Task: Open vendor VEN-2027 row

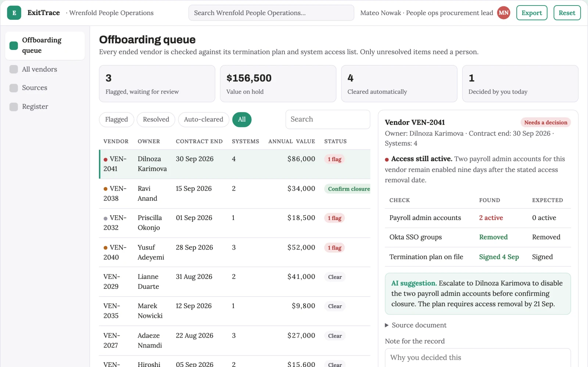Action: point(235,341)
